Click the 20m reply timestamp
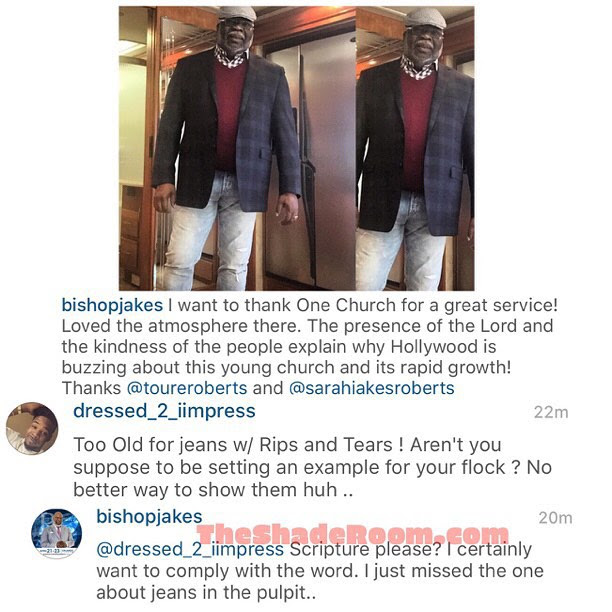This screenshot has height=612, width=612. pos(555,518)
